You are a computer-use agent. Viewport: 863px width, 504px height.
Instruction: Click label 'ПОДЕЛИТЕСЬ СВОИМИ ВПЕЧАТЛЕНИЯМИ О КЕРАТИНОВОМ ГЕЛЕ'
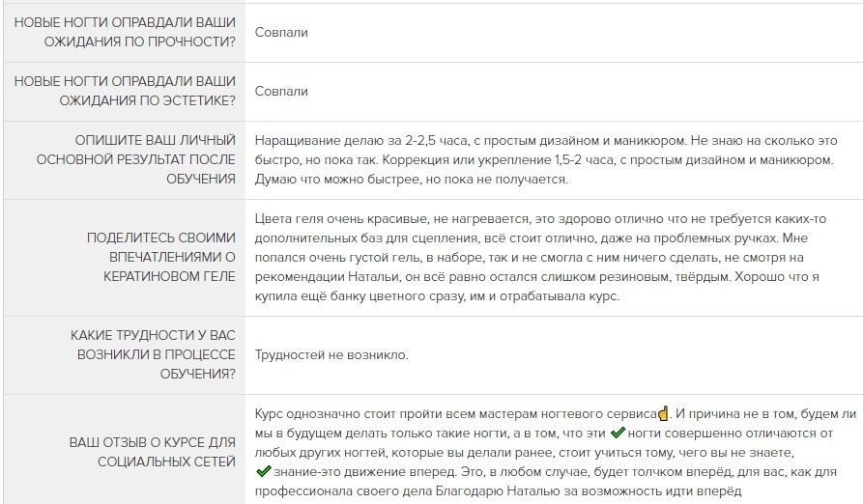tap(161, 257)
